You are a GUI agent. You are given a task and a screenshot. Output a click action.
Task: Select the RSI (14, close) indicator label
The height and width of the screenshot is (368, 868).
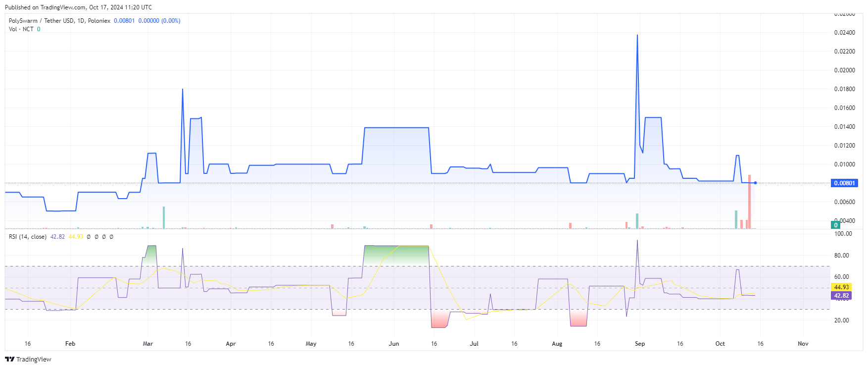point(28,237)
